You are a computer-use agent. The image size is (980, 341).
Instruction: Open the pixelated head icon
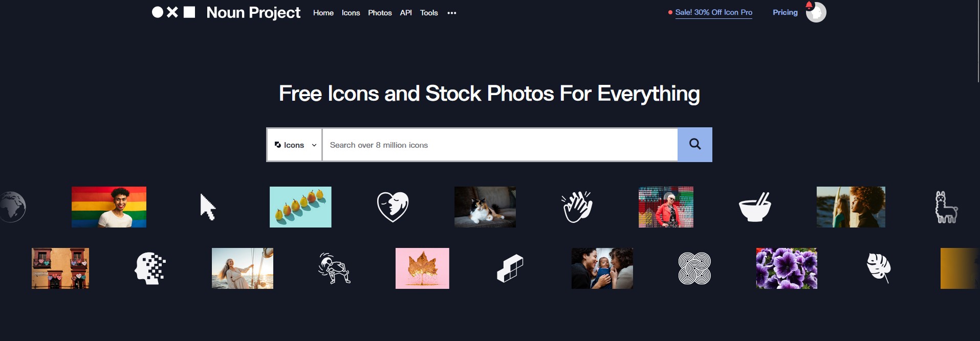pyautogui.click(x=150, y=268)
